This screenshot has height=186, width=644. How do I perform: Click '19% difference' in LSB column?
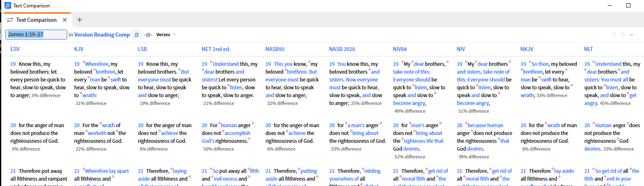(x=155, y=103)
